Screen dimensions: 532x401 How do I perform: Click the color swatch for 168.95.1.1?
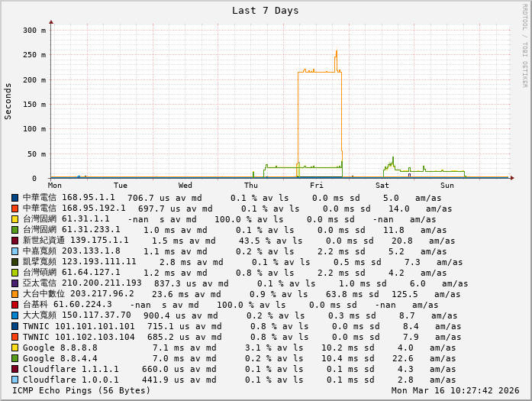[x=15, y=197]
